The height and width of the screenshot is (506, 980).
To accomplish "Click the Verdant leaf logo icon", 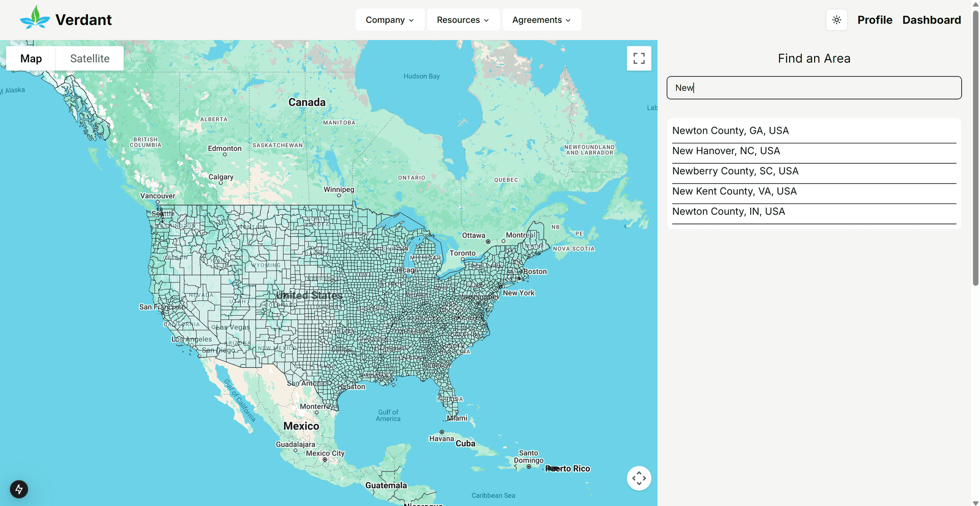I will (x=35, y=18).
